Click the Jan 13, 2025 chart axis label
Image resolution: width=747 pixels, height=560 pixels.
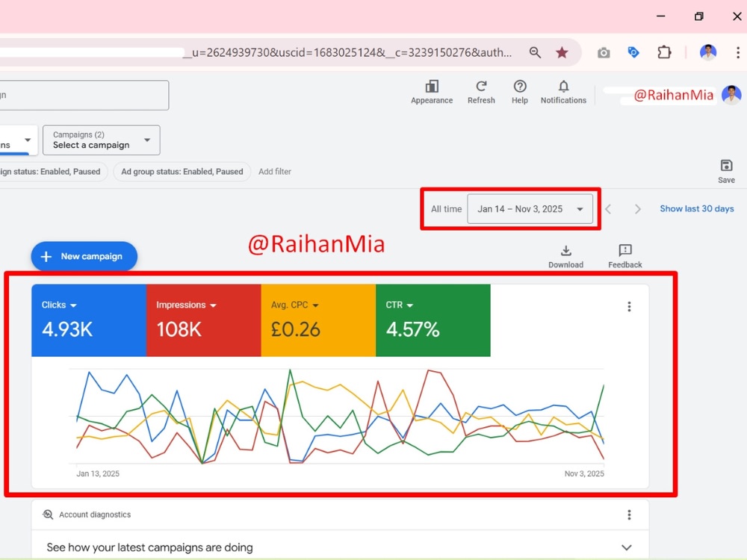[98, 473]
